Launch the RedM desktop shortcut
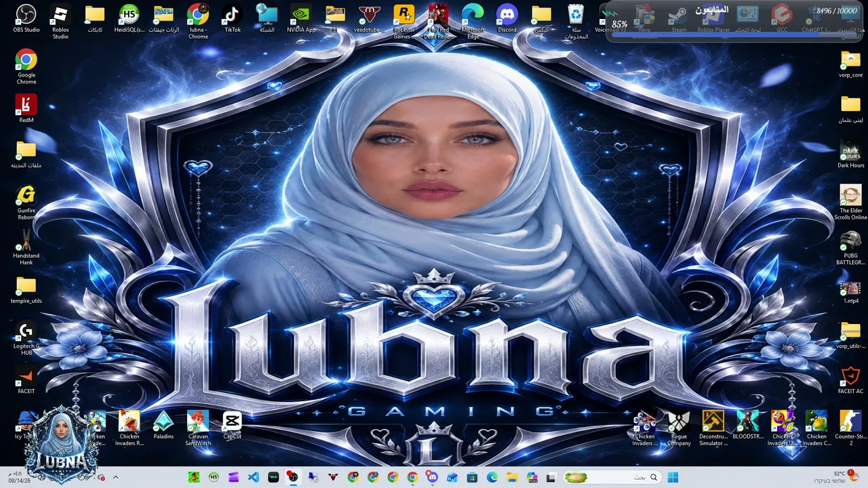 (26, 108)
